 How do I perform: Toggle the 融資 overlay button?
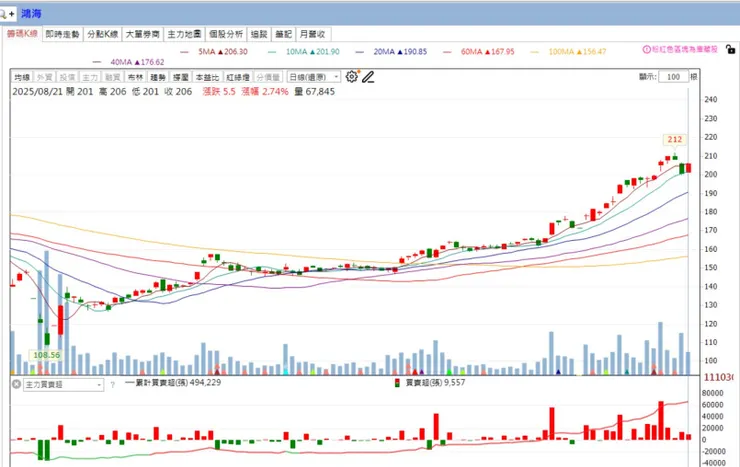click(x=112, y=77)
